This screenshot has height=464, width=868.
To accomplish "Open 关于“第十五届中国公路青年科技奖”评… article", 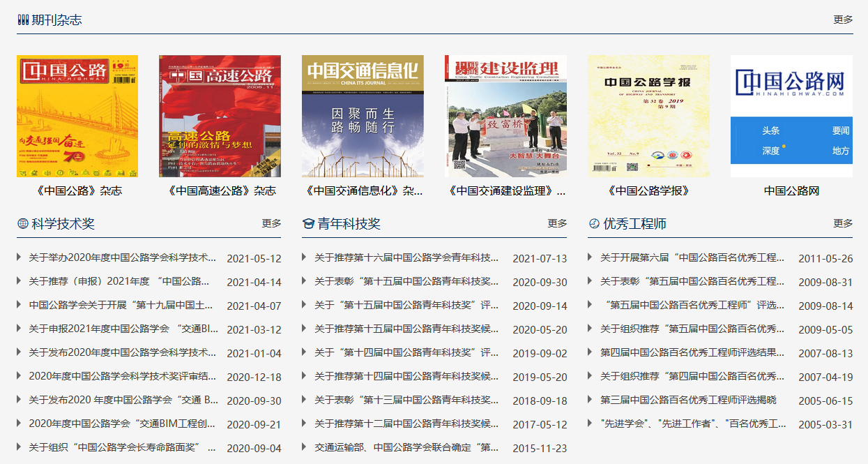I will pos(406,305).
